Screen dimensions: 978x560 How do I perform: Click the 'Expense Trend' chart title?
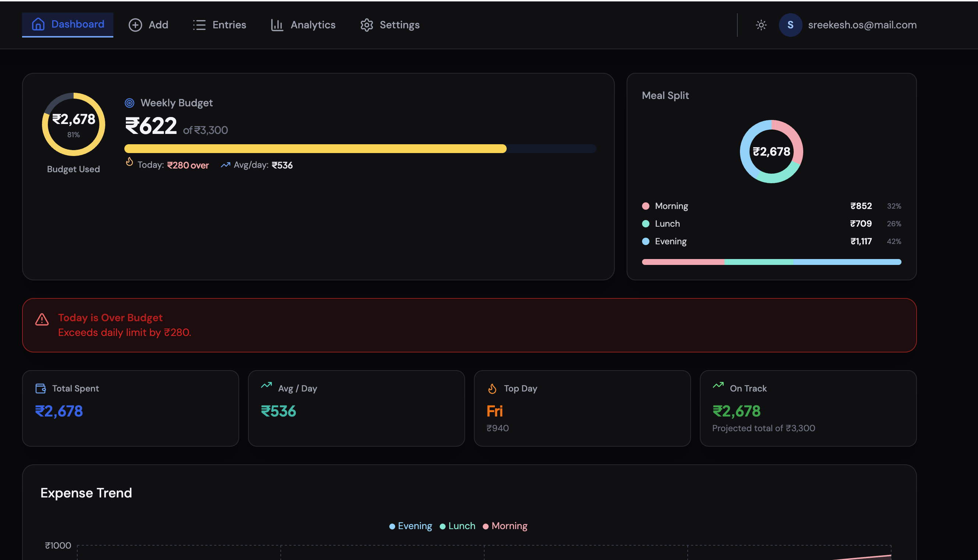[86, 493]
